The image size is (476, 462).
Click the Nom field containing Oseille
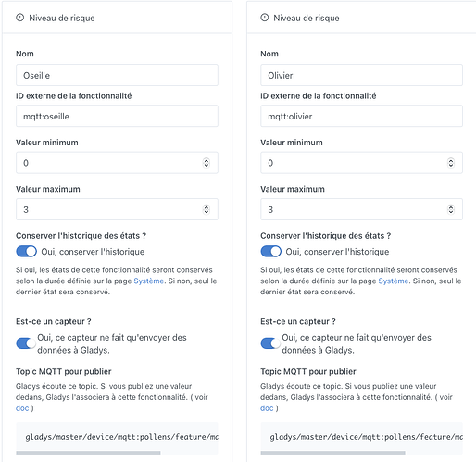pos(117,75)
